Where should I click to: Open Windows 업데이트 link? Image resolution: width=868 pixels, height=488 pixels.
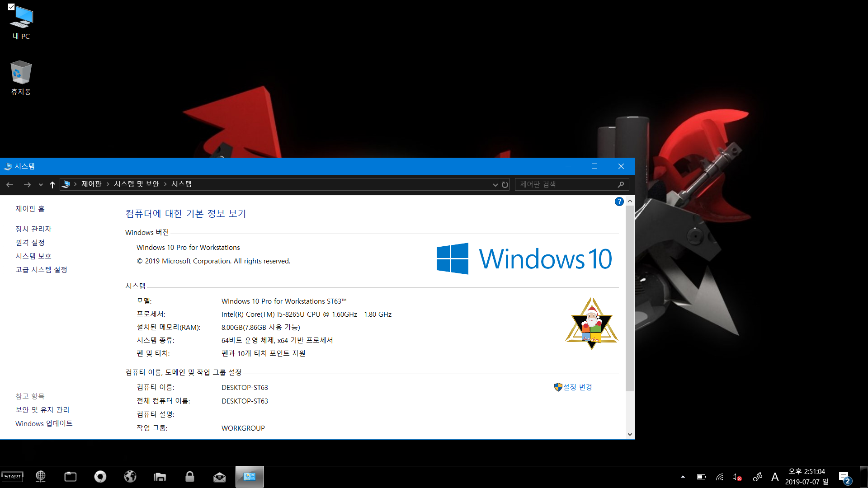44,423
